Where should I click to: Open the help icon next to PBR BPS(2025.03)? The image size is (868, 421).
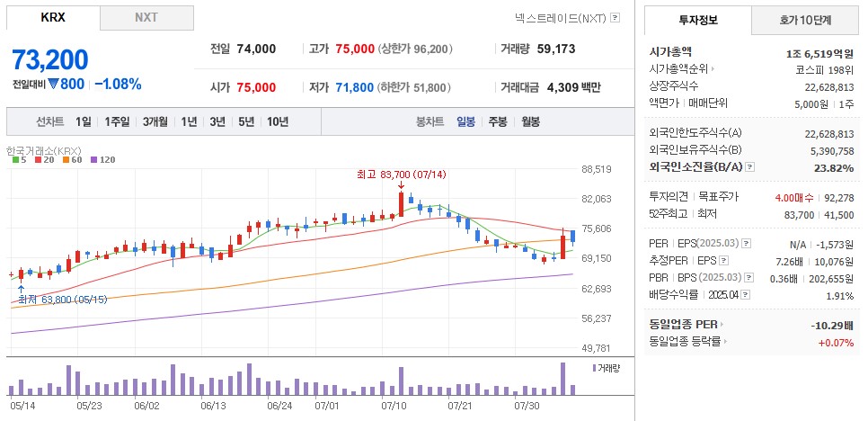[x=749, y=278]
